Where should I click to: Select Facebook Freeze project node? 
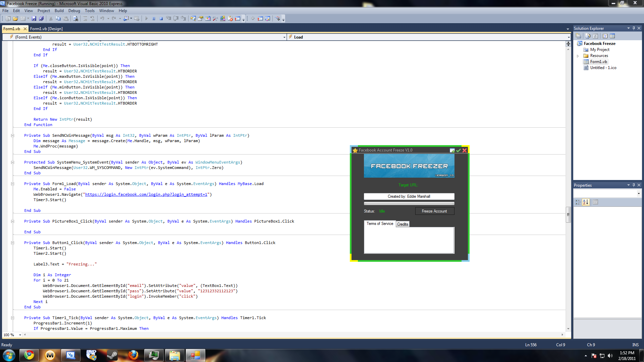click(x=599, y=44)
